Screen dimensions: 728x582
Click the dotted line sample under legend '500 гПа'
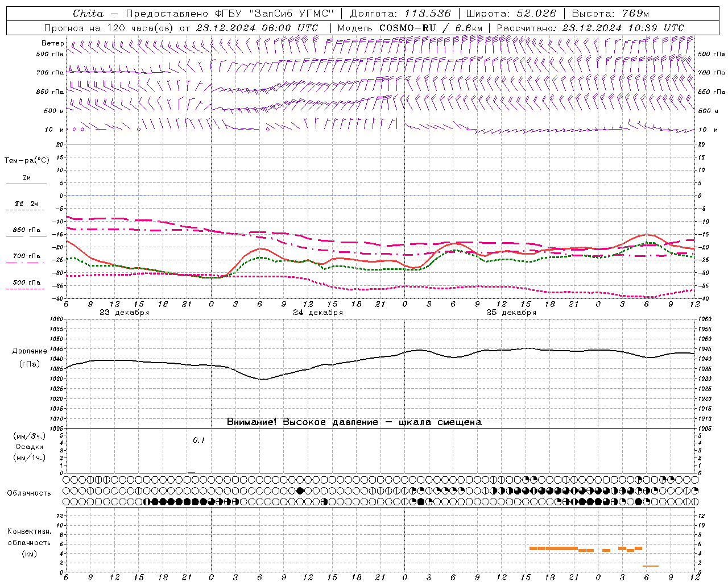click(26, 289)
